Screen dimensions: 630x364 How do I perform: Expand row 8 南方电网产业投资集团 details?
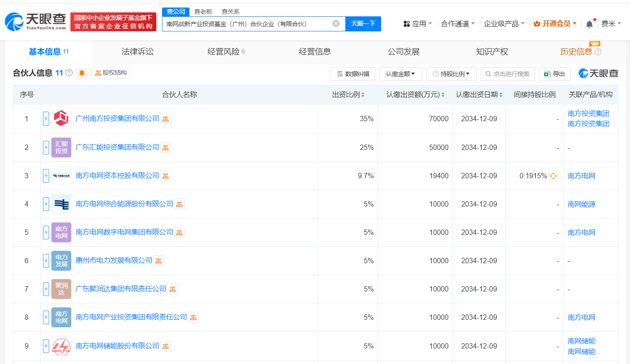(x=46, y=317)
